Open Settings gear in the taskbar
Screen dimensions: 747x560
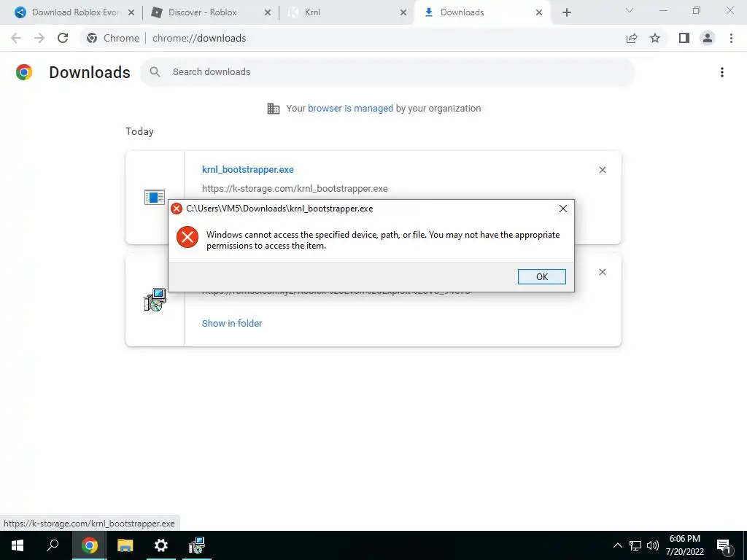(161, 545)
